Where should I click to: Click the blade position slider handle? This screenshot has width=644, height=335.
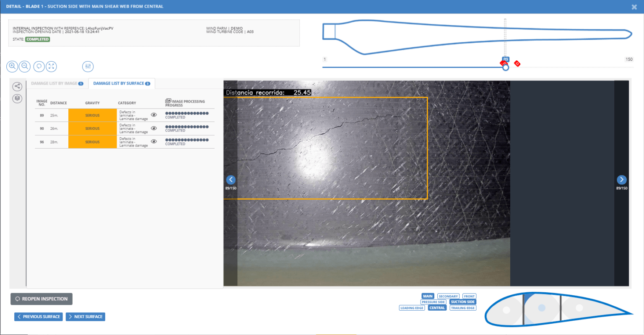click(x=506, y=67)
